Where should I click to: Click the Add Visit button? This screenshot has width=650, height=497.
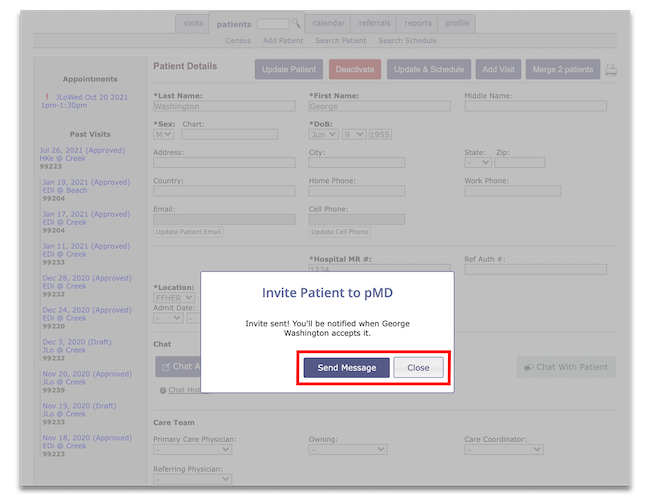point(498,69)
